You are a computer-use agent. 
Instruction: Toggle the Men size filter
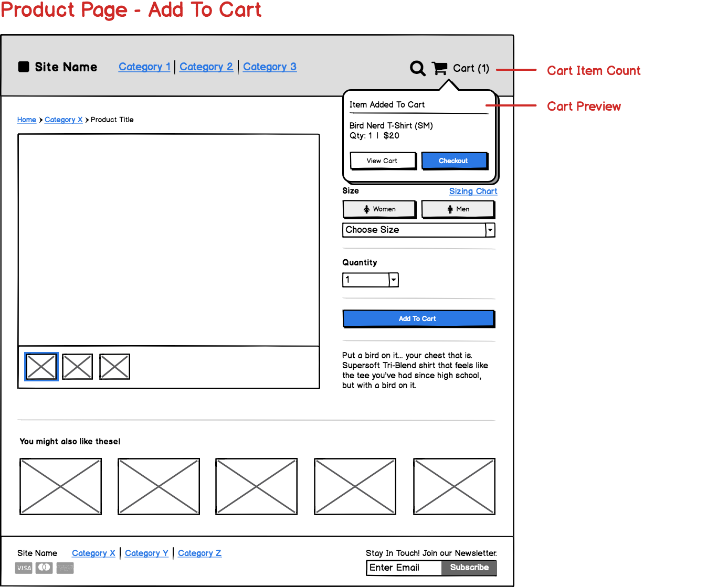tap(458, 209)
